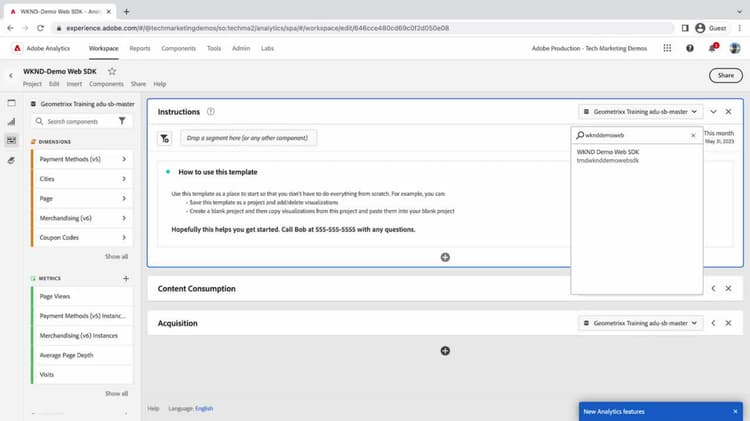Open the Guest profile in browser
Viewport: 750px width, 421px height.
point(711,28)
